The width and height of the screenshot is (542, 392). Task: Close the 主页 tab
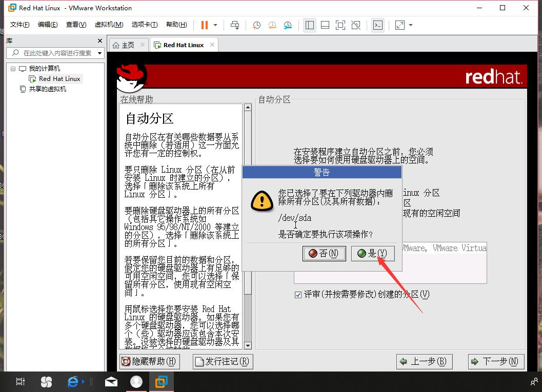143,45
